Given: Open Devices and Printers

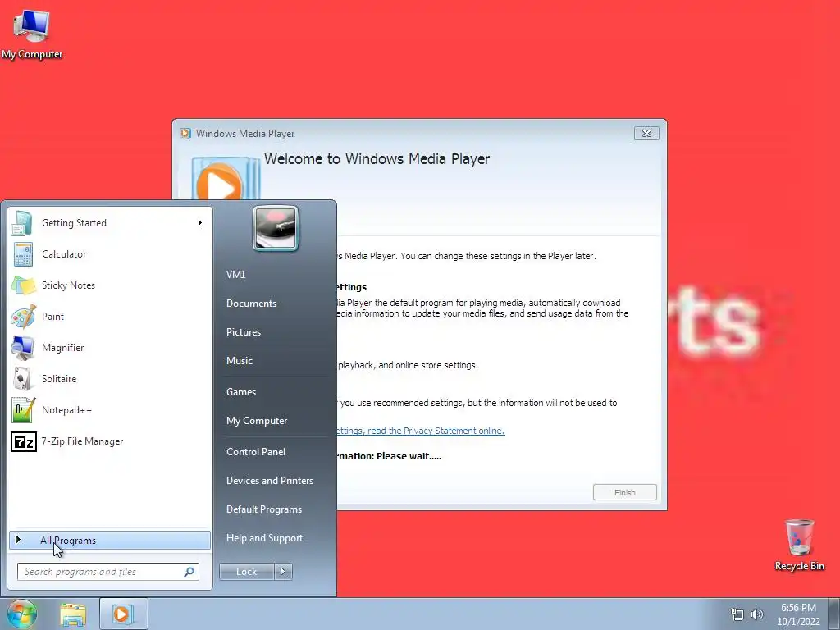Looking at the screenshot, I should click(269, 481).
